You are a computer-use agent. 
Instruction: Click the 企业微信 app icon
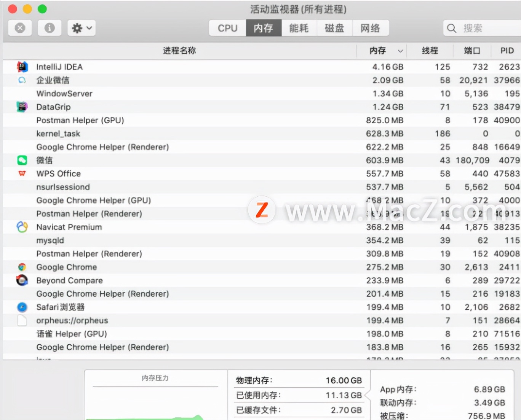tap(22, 80)
